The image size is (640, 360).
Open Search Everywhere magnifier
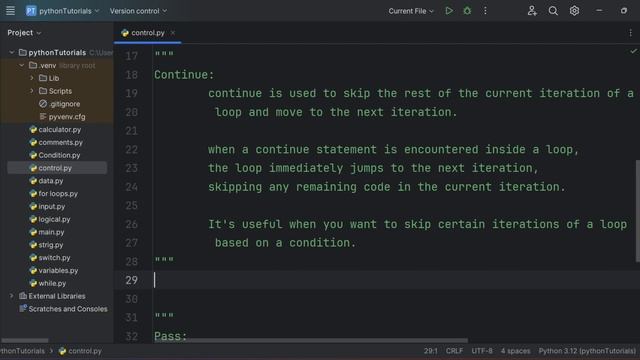(x=553, y=11)
